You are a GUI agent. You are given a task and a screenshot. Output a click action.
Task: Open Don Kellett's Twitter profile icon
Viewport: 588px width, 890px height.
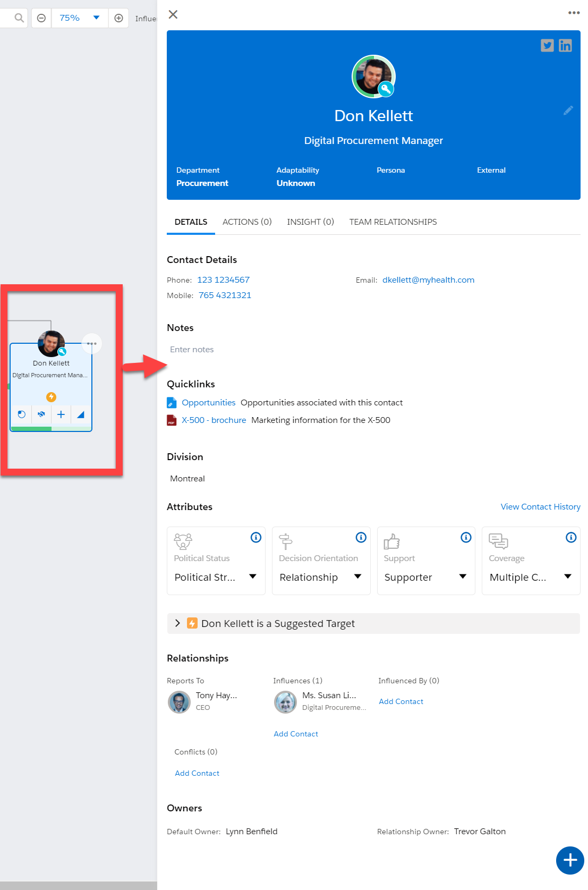coord(547,46)
